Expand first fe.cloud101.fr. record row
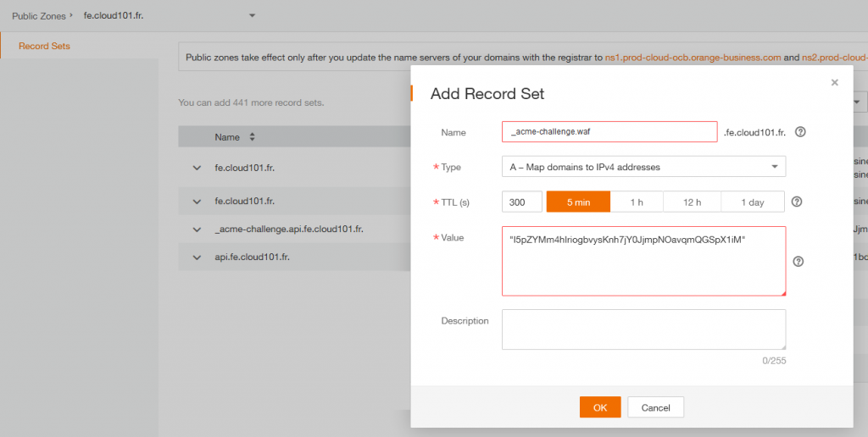The width and height of the screenshot is (868, 437). [197, 168]
